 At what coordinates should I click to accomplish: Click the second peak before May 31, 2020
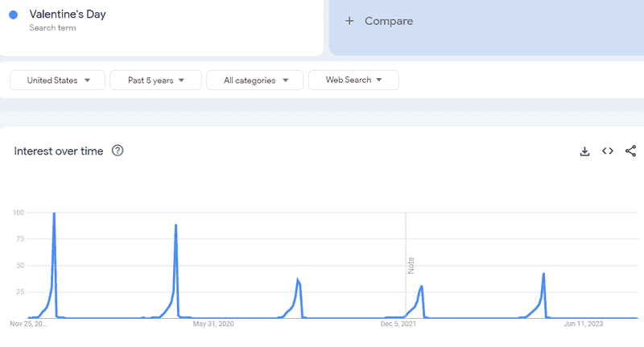click(x=175, y=225)
